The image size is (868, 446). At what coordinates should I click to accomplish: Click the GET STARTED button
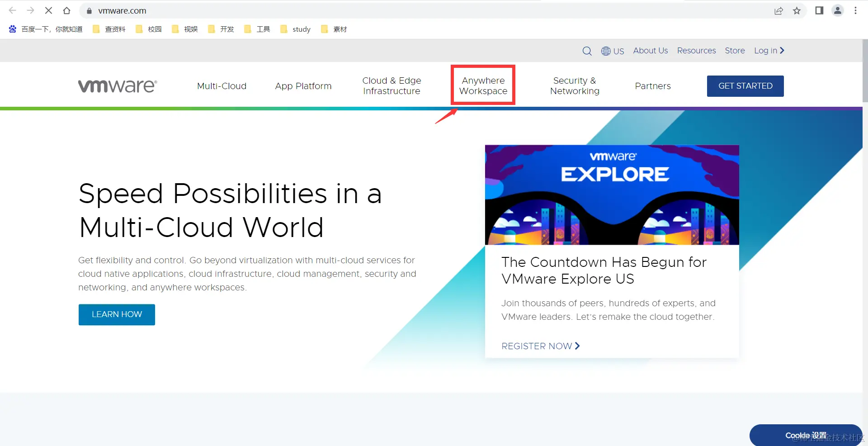coord(745,86)
